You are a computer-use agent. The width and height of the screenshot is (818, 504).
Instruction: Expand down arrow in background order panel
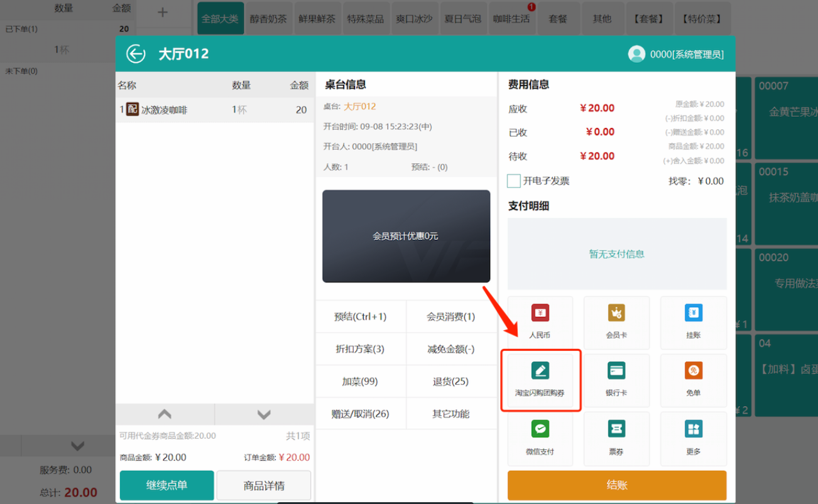click(77, 446)
